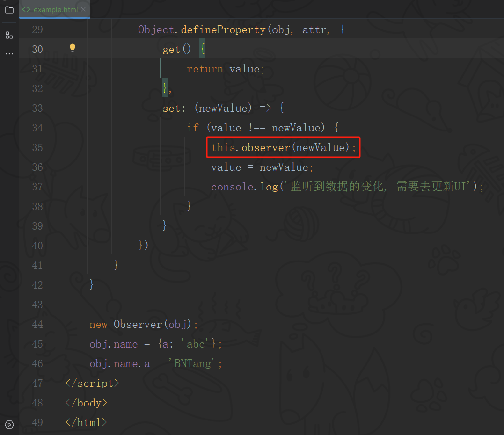Click "obj.name = {a: 'abc'};" line

[155, 344]
